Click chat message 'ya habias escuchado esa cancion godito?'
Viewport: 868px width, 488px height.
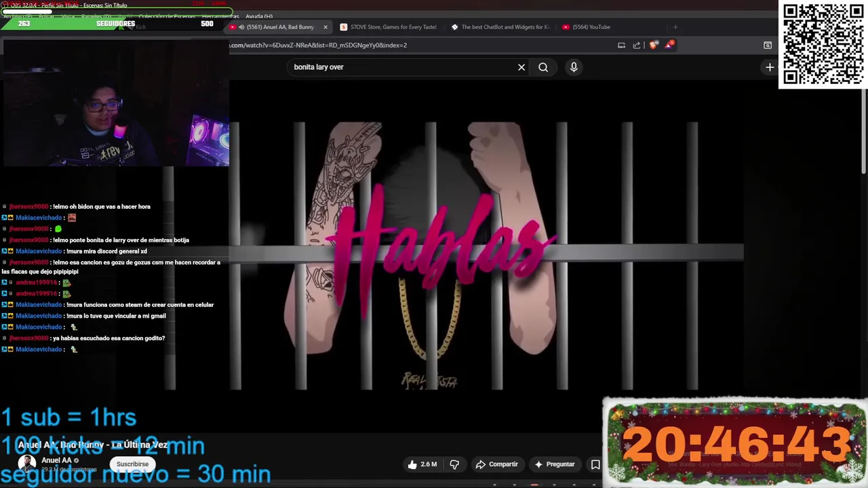click(108, 338)
